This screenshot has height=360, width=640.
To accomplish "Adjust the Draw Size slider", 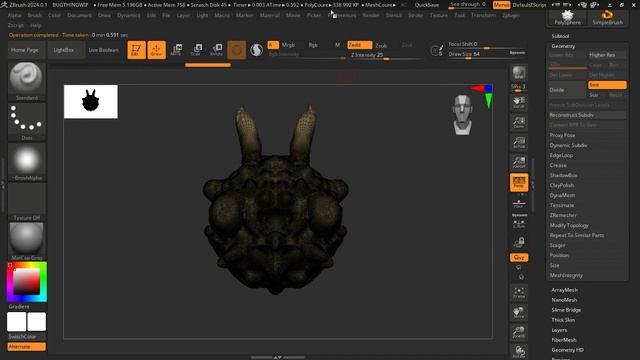I will 478,54.
